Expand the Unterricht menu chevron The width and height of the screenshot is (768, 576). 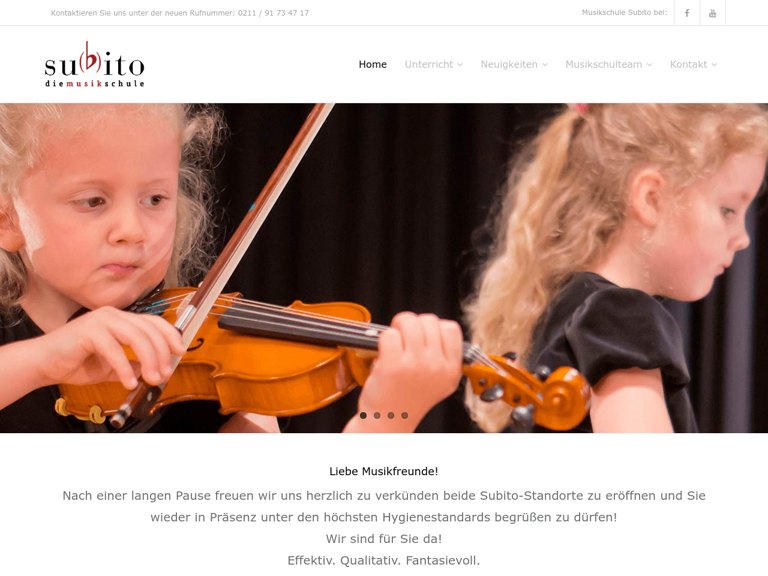pyautogui.click(x=460, y=65)
